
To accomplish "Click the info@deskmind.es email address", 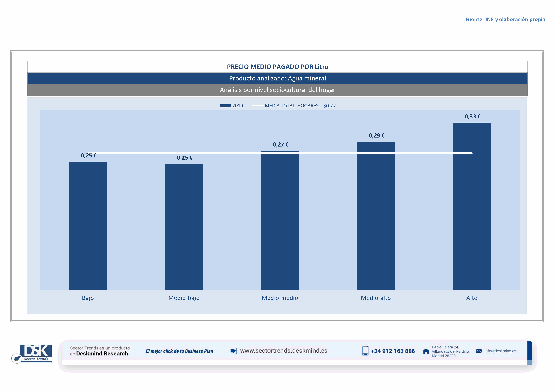I will coord(500,351).
